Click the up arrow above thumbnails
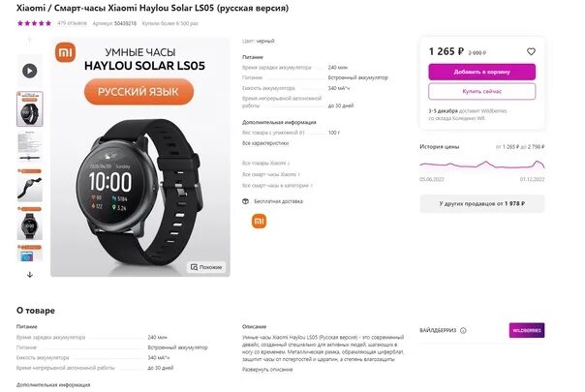This screenshot has width=585, height=392. (30, 41)
